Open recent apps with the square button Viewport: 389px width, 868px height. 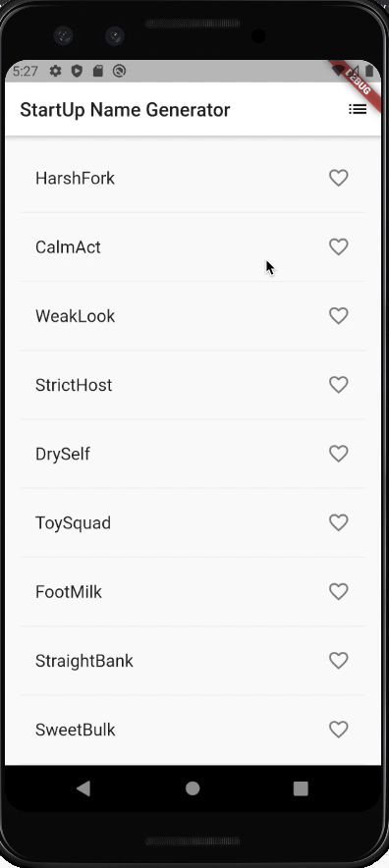(301, 788)
